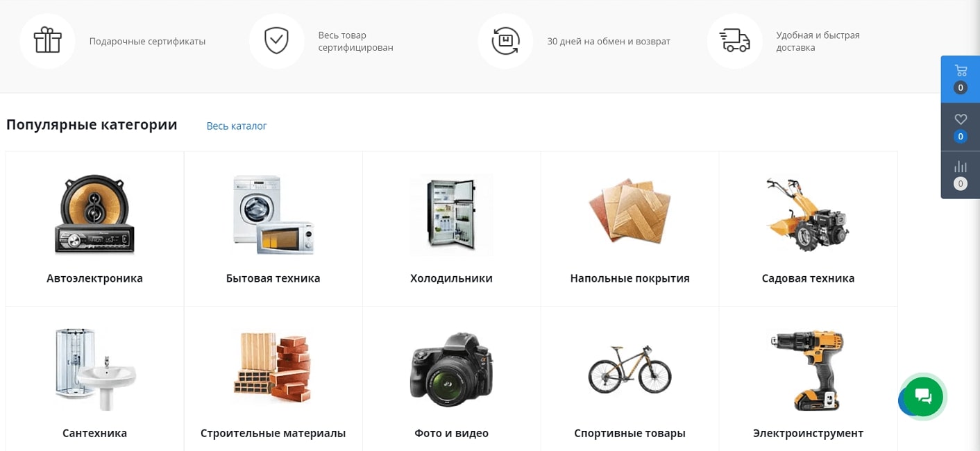Click the 30-day exchange and return icon

[x=505, y=41]
